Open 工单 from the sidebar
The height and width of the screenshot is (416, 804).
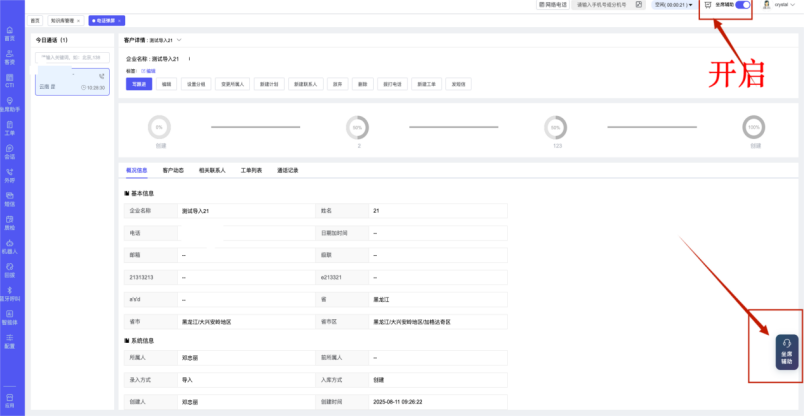click(x=10, y=128)
